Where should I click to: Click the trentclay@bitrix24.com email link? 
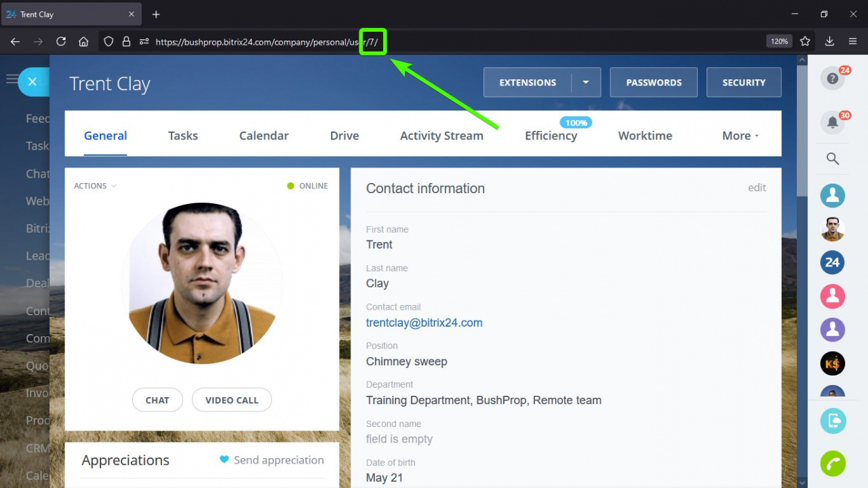tap(425, 323)
